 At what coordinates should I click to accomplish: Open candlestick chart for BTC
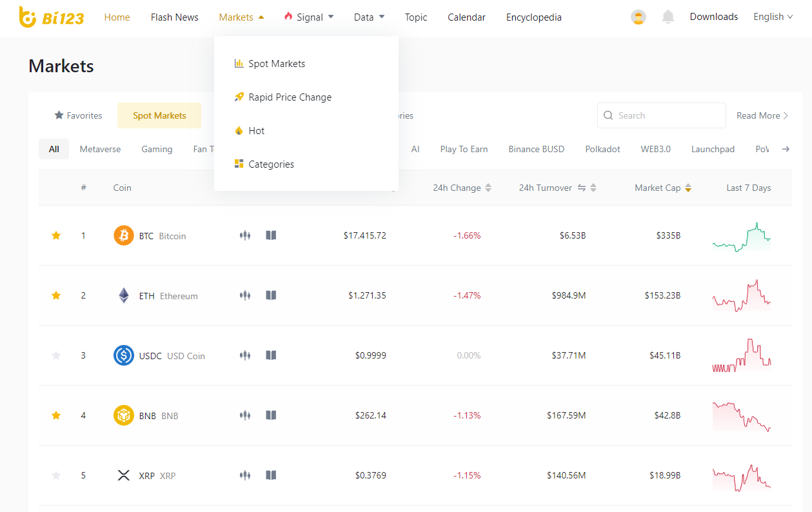[245, 235]
